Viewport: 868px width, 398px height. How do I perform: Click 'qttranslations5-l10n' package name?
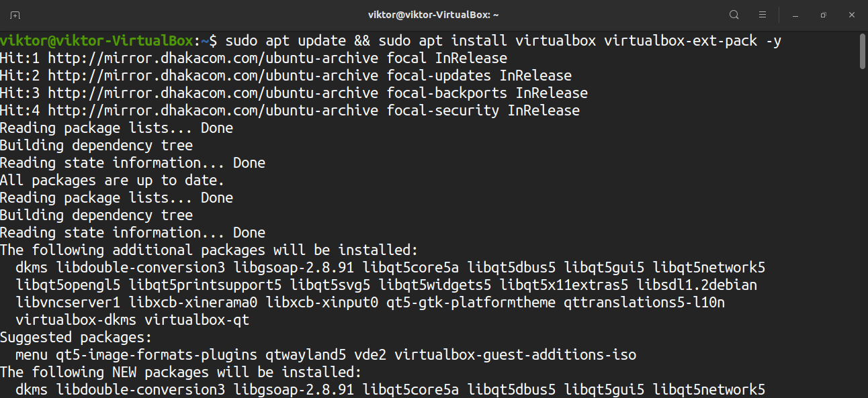644,303
